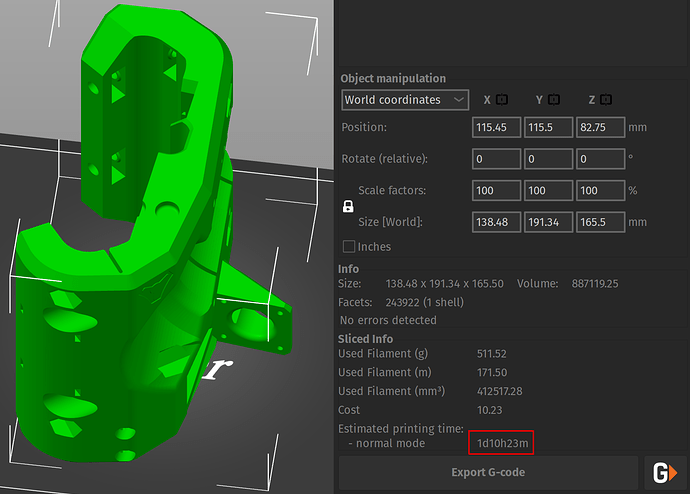Image resolution: width=690 pixels, height=494 pixels.
Task: Select the Size X field 138.48
Action: [x=496, y=222]
